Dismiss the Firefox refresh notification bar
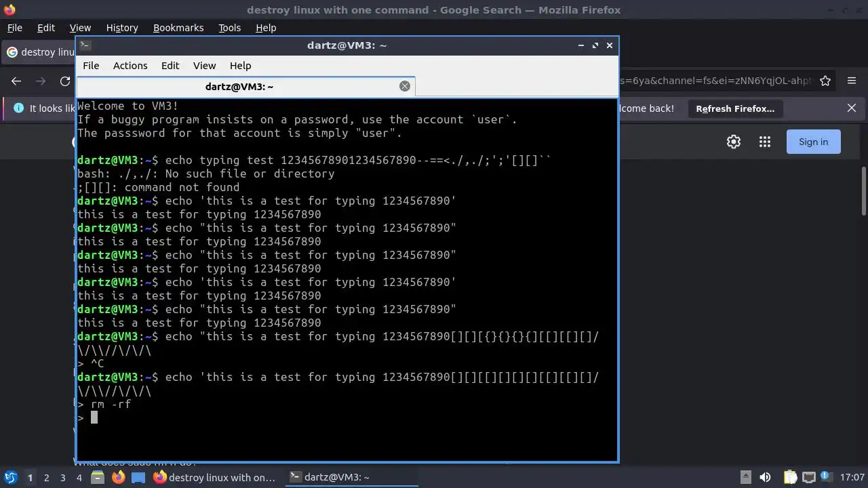This screenshot has height=488, width=868. 852,108
